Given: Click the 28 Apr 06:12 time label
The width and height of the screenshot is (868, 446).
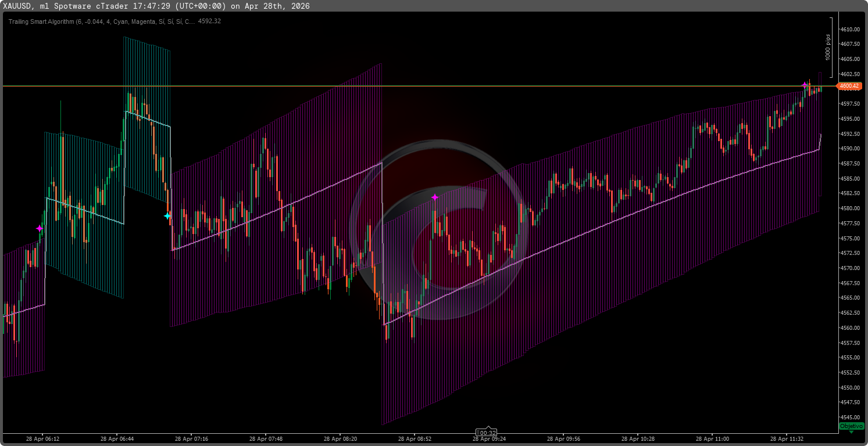Looking at the screenshot, I should [42, 439].
